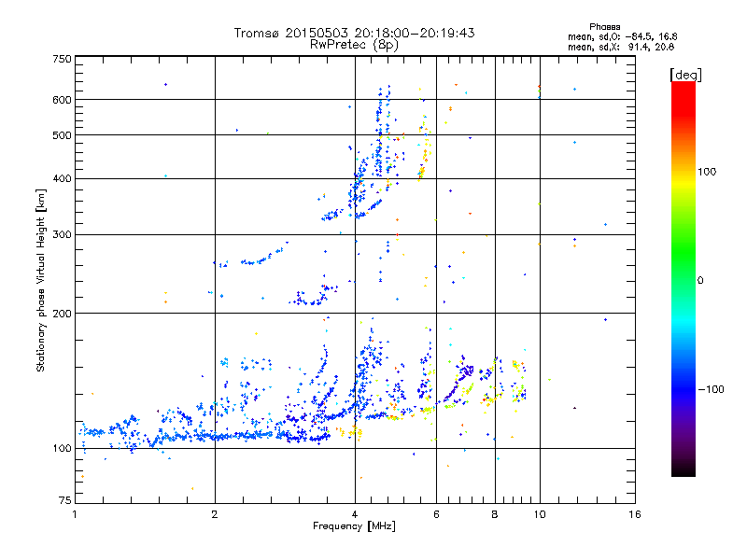Click the x-axis tick label '6'

(436, 514)
